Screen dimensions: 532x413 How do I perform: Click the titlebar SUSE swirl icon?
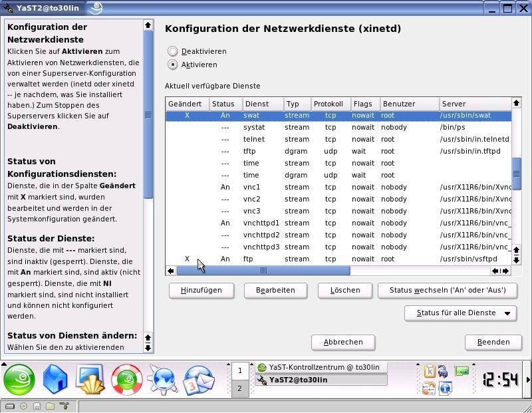pyautogui.click(x=95, y=8)
